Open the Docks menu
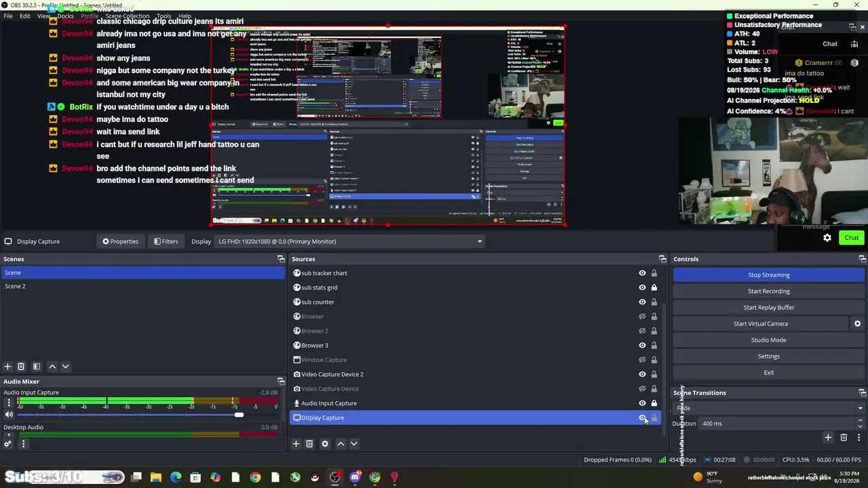The image size is (868, 488). coord(65,16)
